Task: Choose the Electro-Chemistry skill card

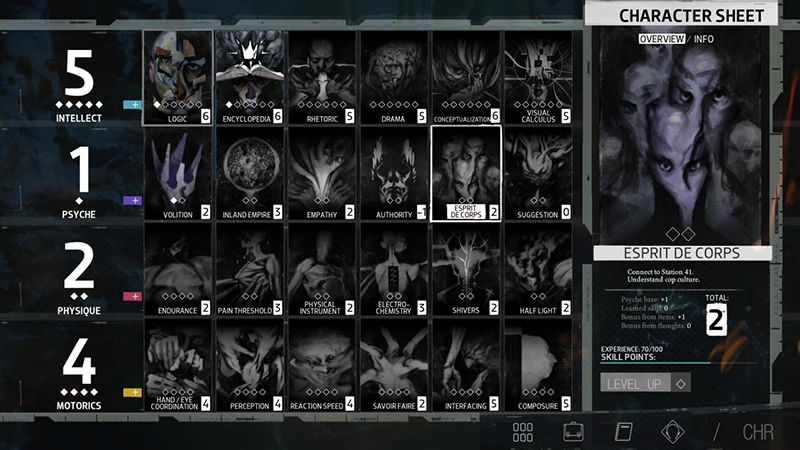Action: pyautogui.click(x=394, y=270)
